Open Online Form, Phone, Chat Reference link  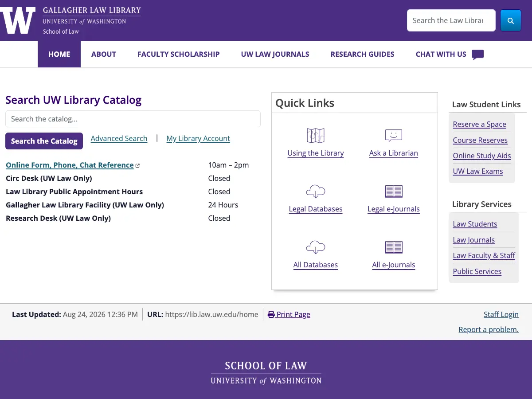(70, 165)
